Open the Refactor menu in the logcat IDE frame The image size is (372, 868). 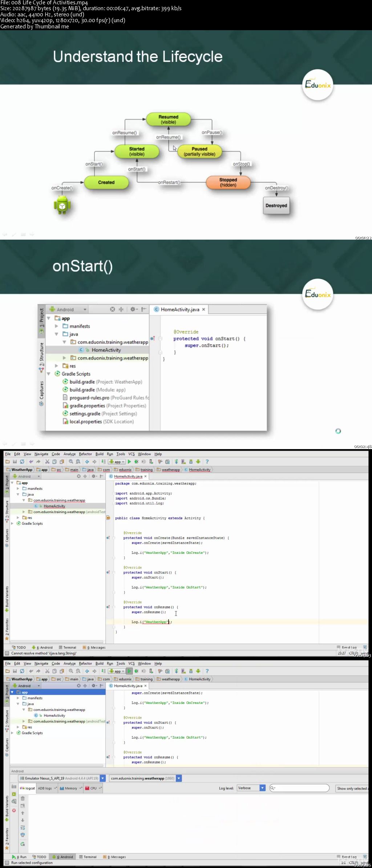[x=85, y=663]
